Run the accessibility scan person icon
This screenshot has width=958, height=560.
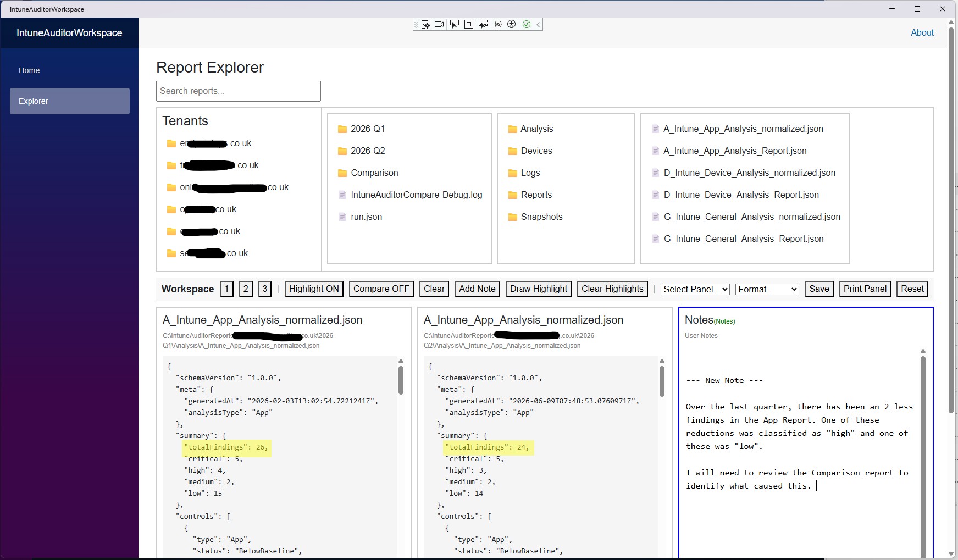click(x=512, y=24)
